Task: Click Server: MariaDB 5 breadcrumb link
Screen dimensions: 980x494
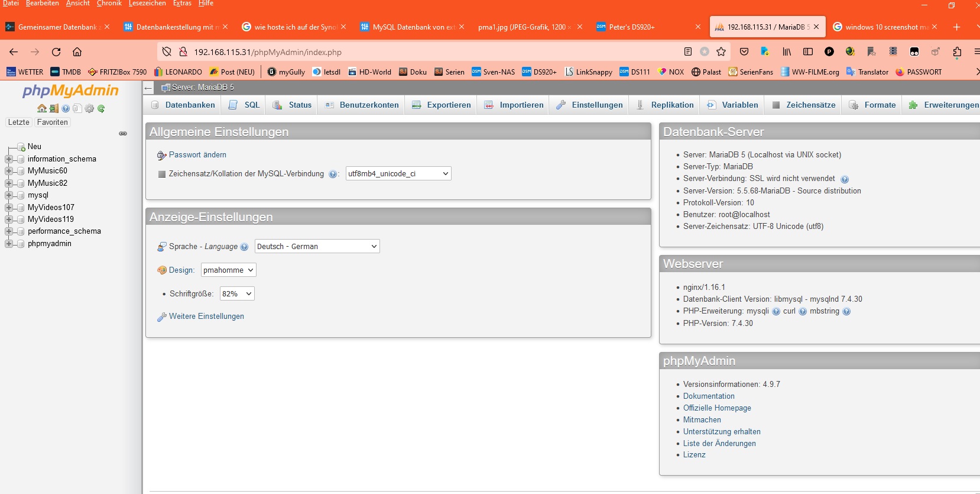Action: (x=203, y=88)
